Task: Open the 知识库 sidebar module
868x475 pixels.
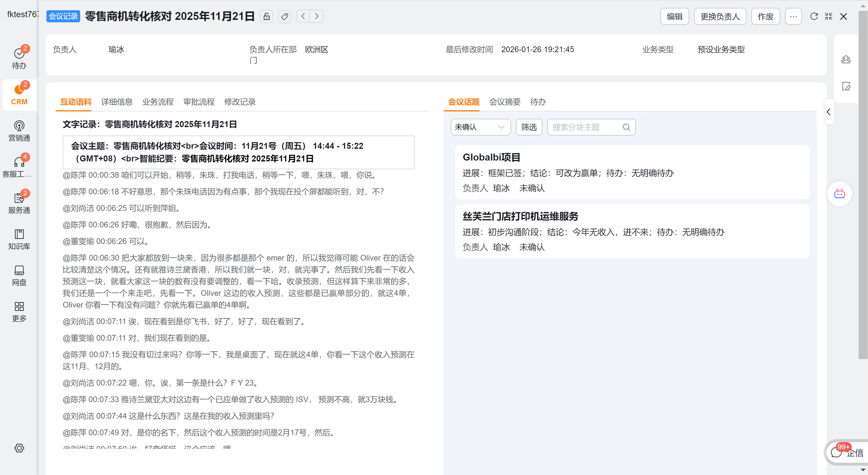Action: (19, 239)
